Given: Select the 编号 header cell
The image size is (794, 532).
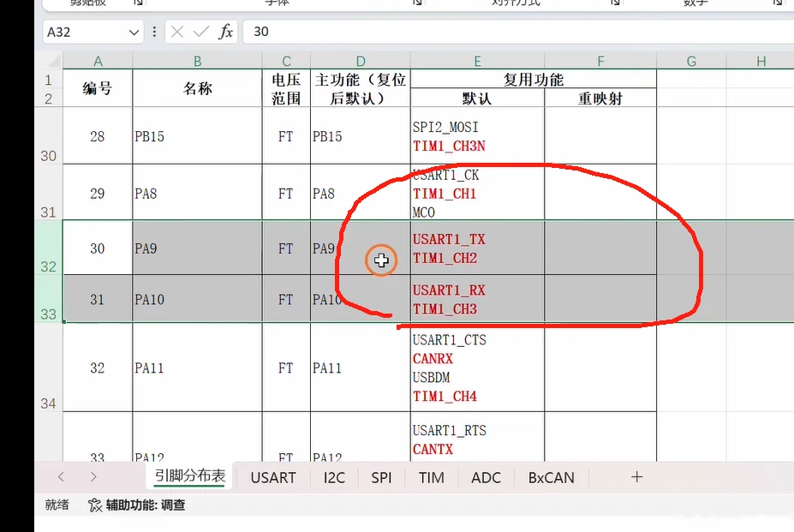Looking at the screenshot, I should pyautogui.click(x=98, y=88).
